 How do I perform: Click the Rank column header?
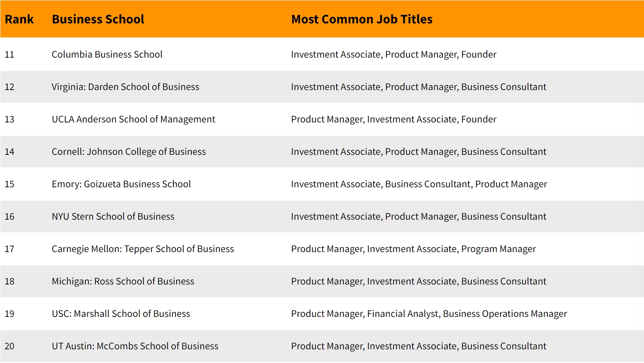coord(19,19)
